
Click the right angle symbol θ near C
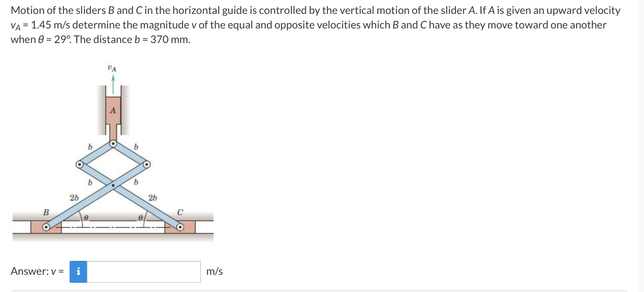tap(141, 218)
